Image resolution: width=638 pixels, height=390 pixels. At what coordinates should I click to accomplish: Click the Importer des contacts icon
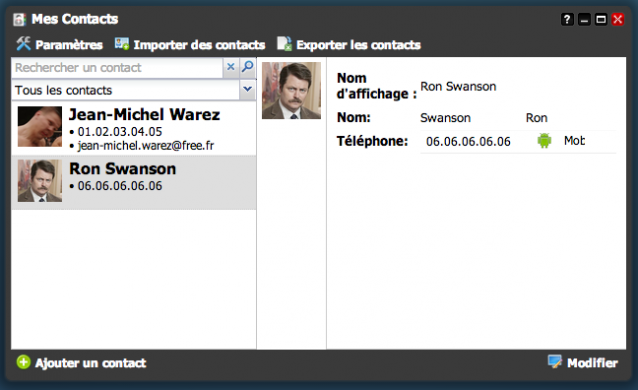[122, 44]
